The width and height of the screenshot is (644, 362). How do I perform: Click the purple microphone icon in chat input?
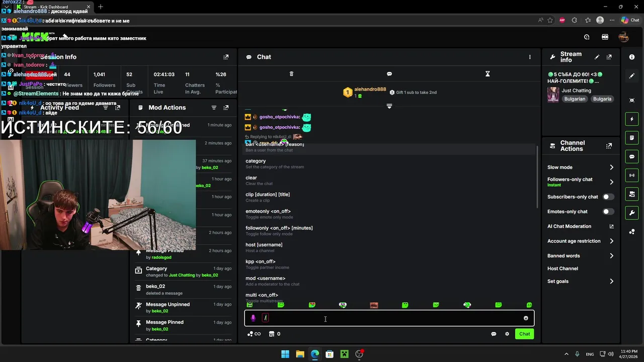253,318
